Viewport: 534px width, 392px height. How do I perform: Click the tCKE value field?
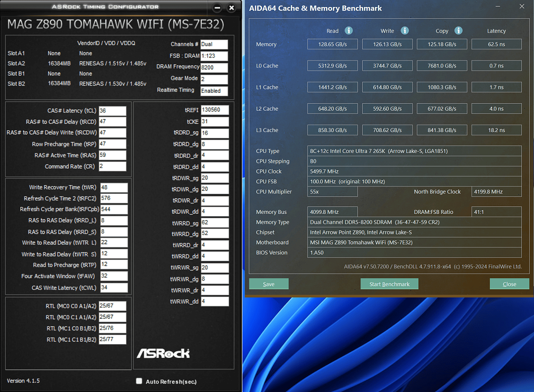click(x=214, y=122)
